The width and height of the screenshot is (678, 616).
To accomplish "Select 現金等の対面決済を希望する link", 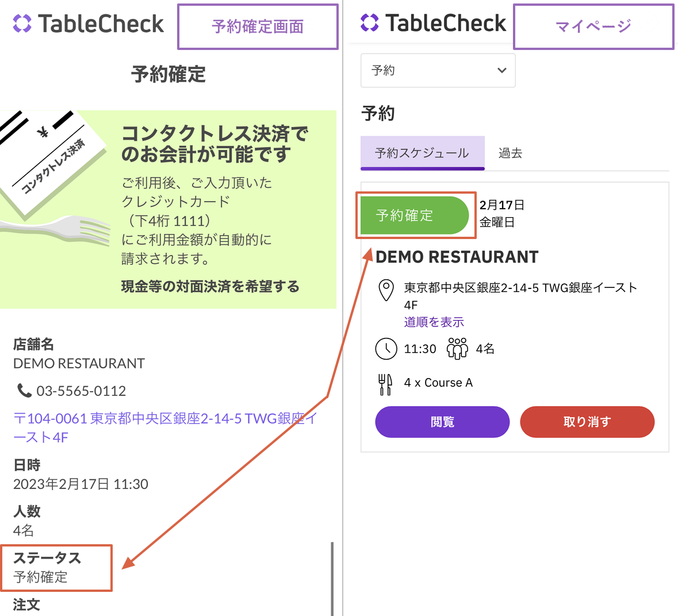I will click(x=210, y=286).
